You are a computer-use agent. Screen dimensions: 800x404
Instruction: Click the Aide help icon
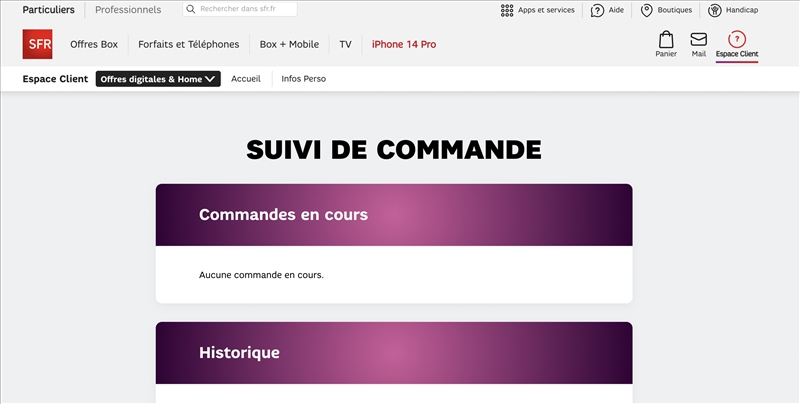(597, 10)
